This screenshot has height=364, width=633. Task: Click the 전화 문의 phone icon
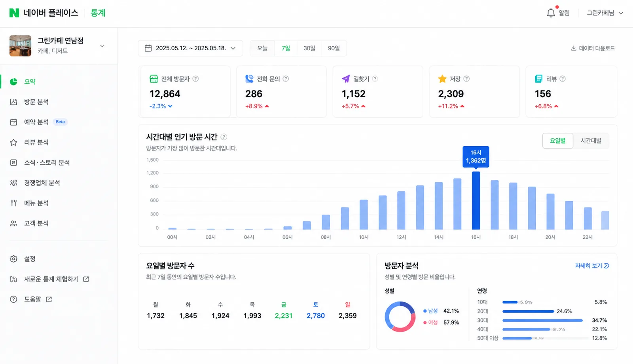[x=249, y=79]
